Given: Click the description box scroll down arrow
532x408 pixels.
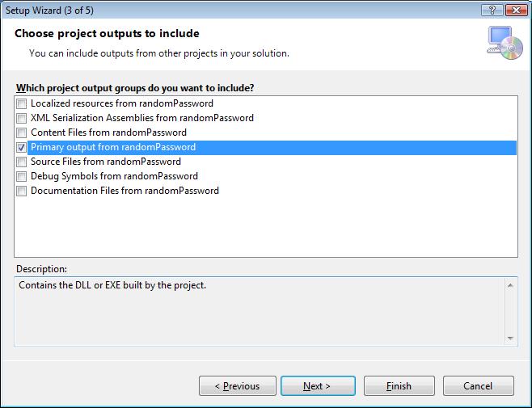Looking at the screenshot, I should pos(511,339).
